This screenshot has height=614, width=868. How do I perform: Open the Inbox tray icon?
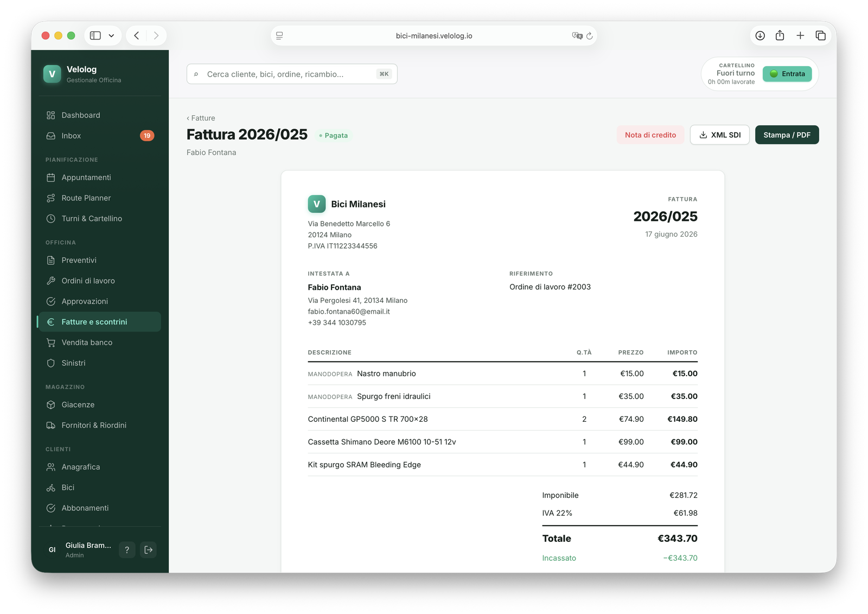tap(51, 136)
